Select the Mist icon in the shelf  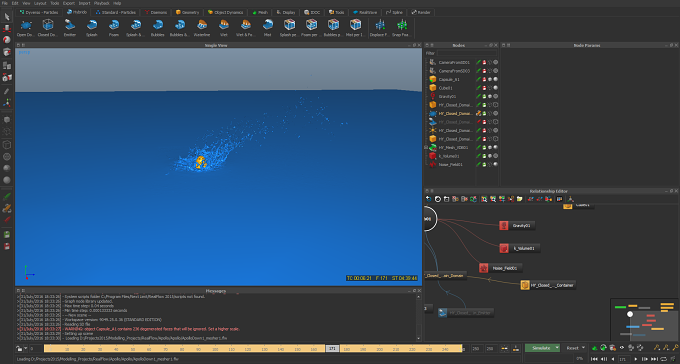tap(268, 27)
